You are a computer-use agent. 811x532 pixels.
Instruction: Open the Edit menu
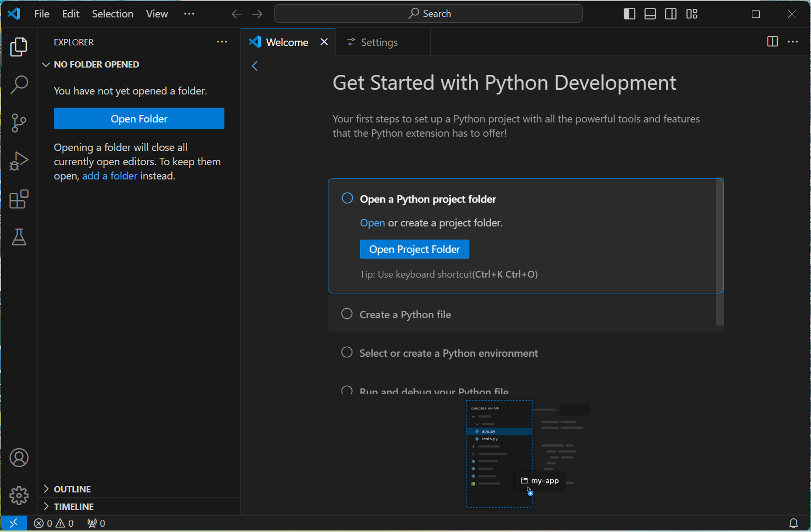(71, 14)
